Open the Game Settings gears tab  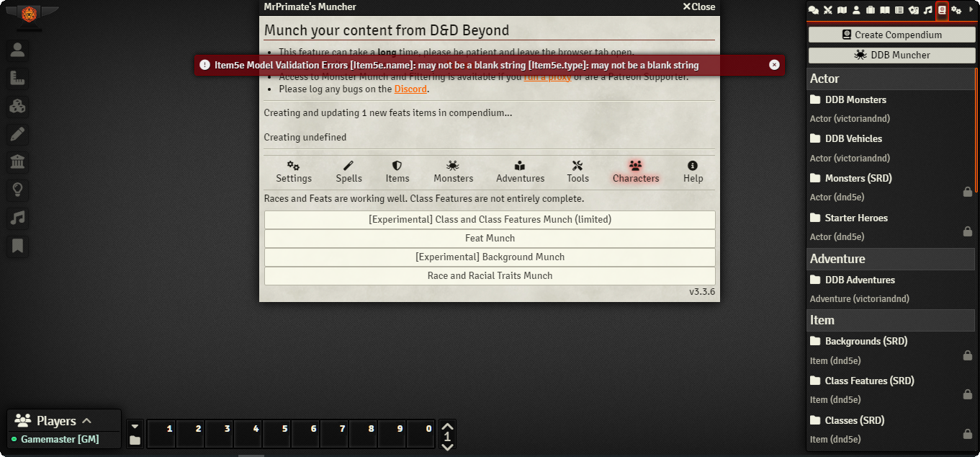click(x=958, y=10)
